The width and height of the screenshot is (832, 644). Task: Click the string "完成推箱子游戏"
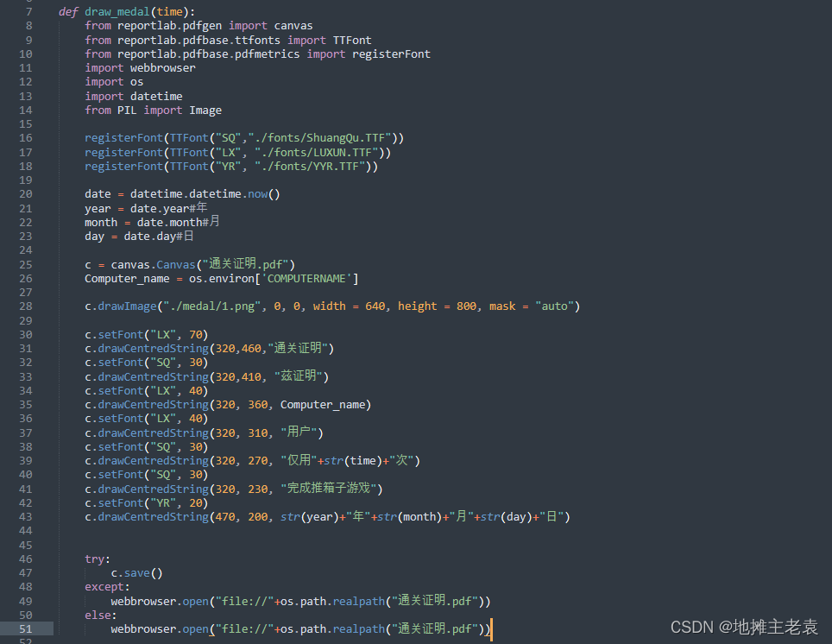point(329,489)
